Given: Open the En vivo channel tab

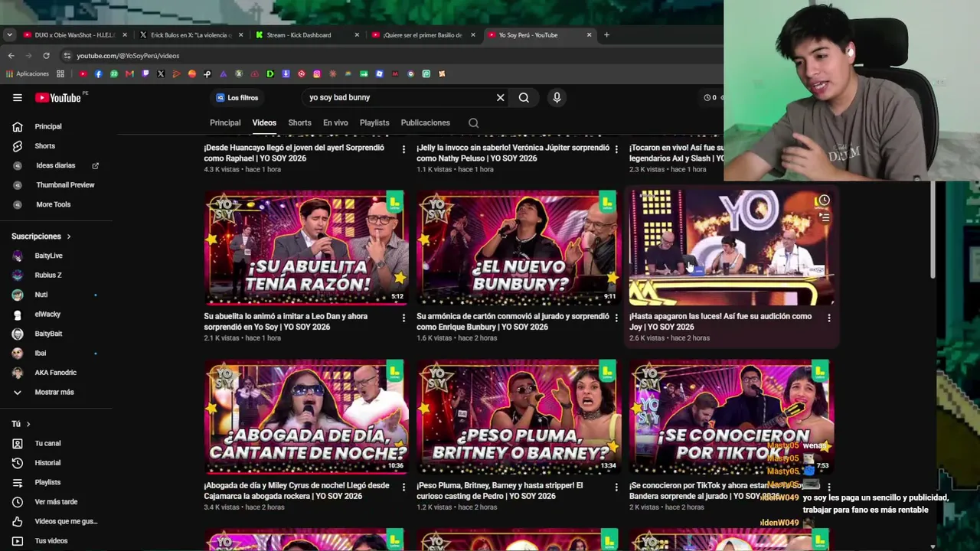Looking at the screenshot, I should coord(335,122).
